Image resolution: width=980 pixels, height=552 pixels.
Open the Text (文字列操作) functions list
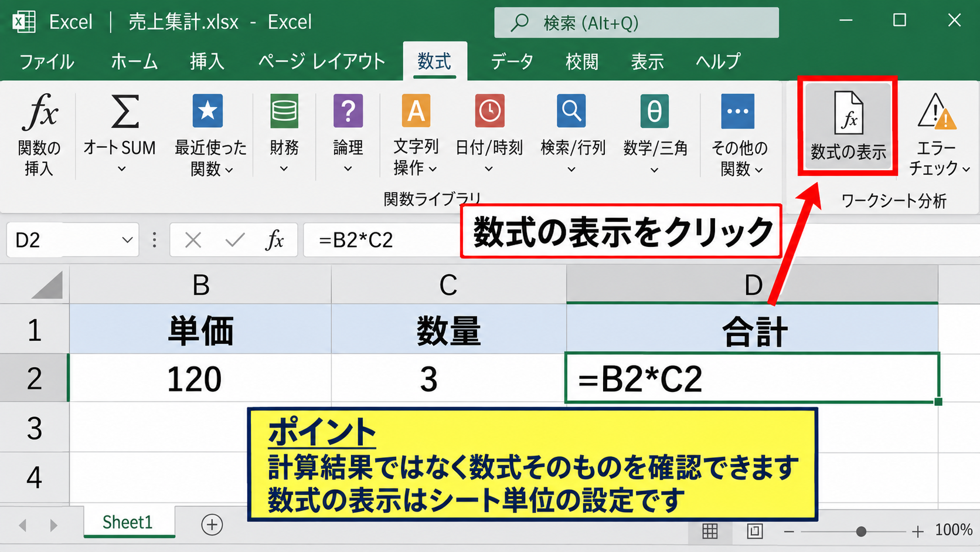(x=416, y=134)
